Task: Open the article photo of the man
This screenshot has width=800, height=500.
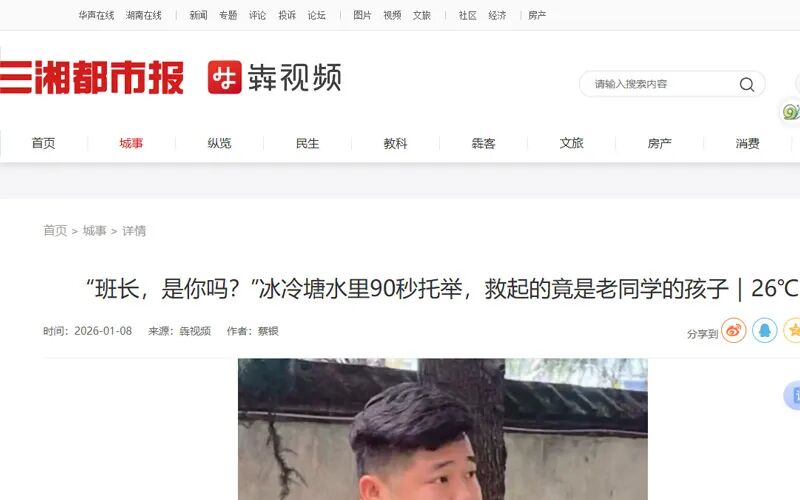Action: point(443,429)
